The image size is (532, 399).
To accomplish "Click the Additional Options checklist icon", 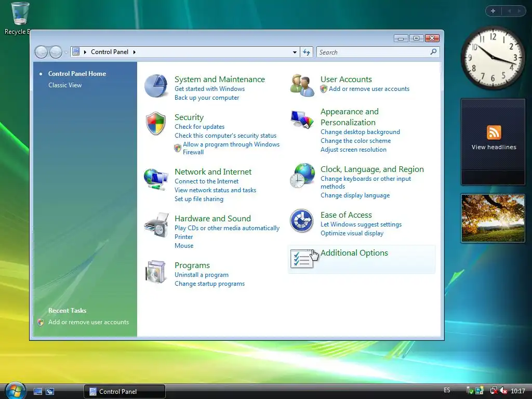I will pyautogui.click(x=302, y=260).
